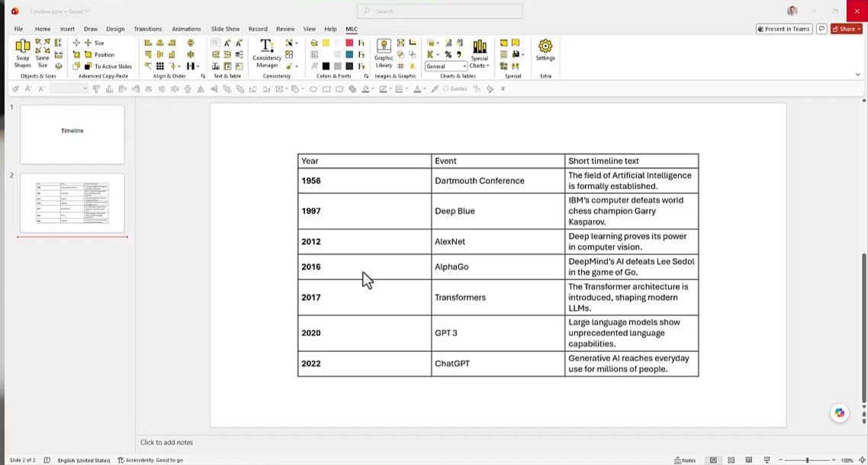868x465 pixels.
Task: Expand quick access toolbar customize arrow
Action: point(503,89)
